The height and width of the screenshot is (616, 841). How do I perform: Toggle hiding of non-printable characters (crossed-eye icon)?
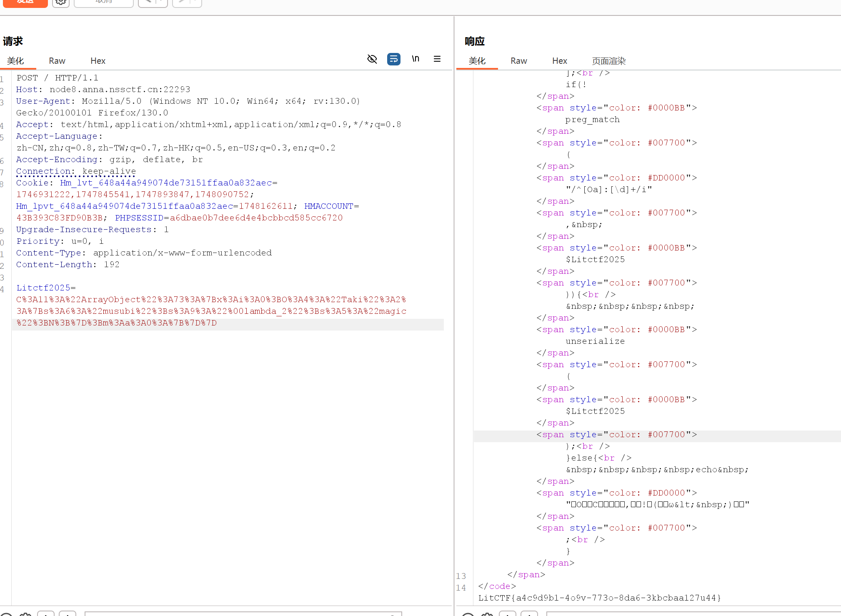point(372,59)
